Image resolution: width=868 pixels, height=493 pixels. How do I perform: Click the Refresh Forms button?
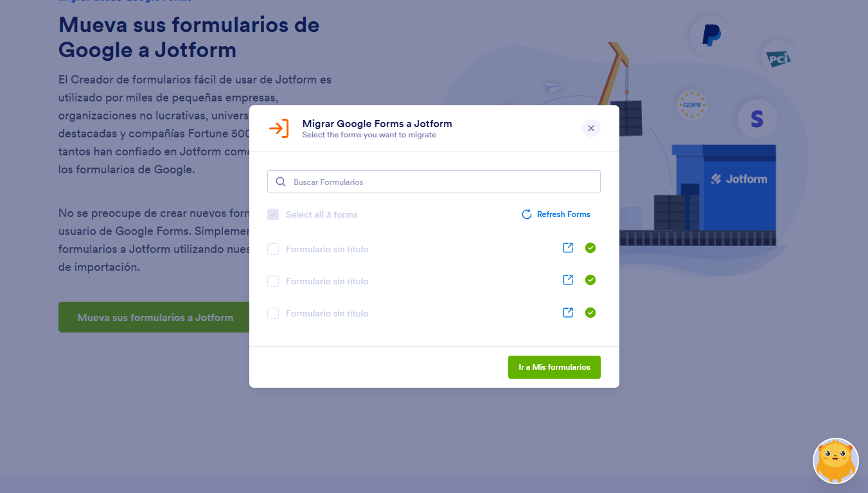coord(556,214)
